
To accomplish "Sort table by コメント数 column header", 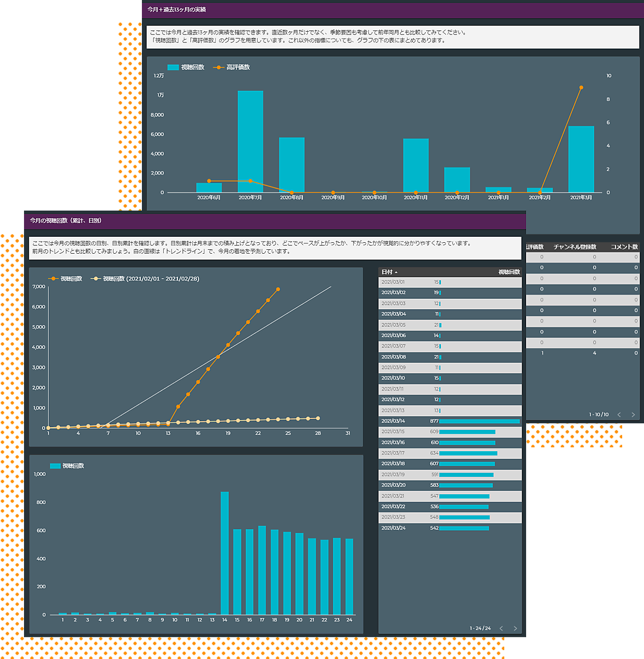I will [624, 247].
